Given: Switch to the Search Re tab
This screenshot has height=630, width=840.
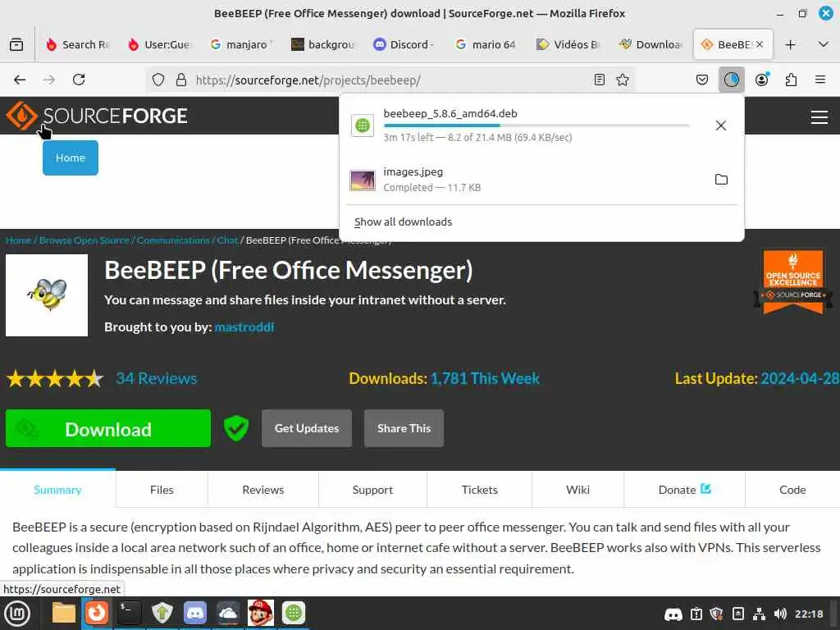Looking at the screenshot, I should (x=78, y=44).
